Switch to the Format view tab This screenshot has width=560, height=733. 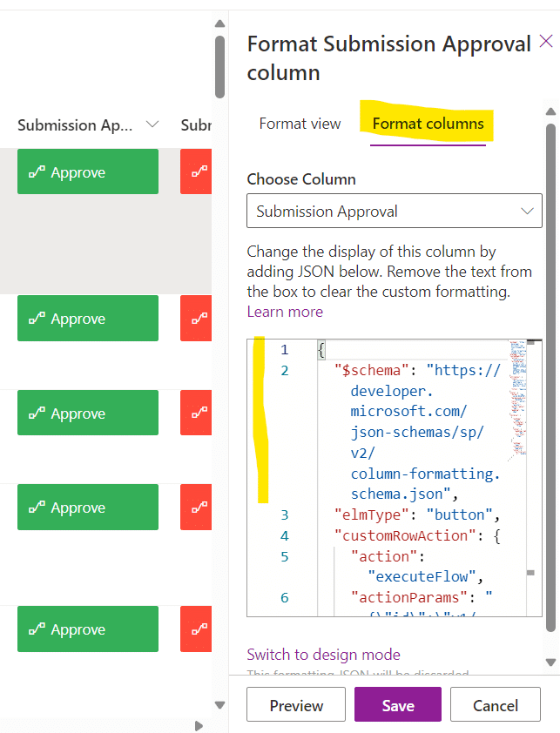click(x=300, y=124)
